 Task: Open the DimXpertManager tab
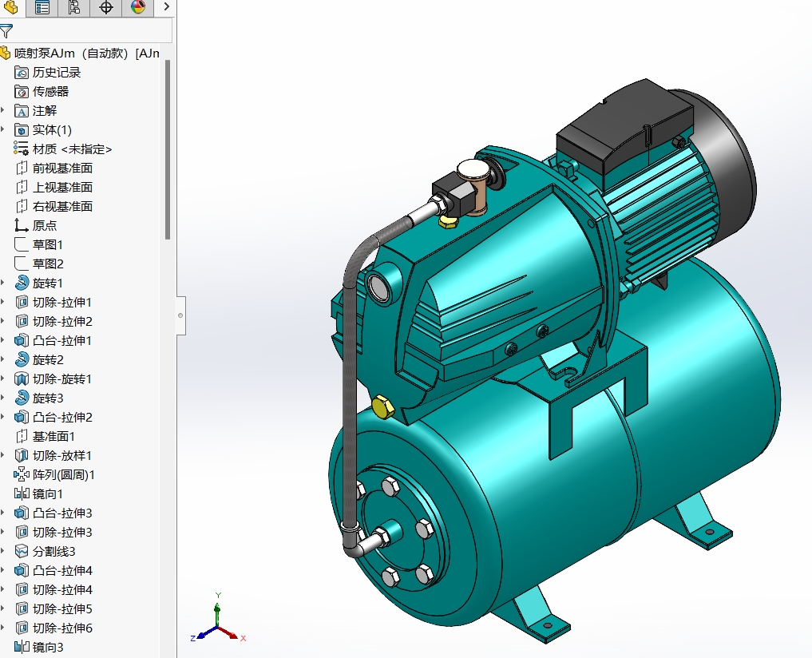point(105,7)
